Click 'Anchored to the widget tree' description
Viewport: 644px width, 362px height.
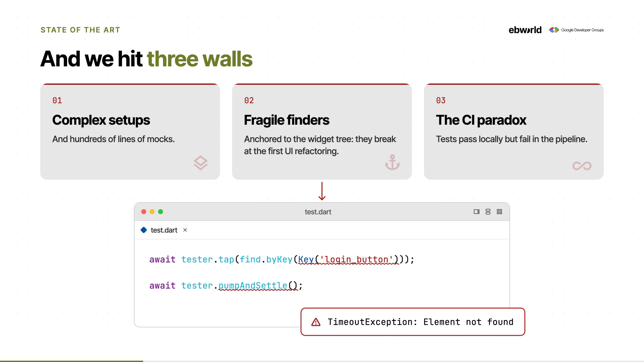(320, 145)
